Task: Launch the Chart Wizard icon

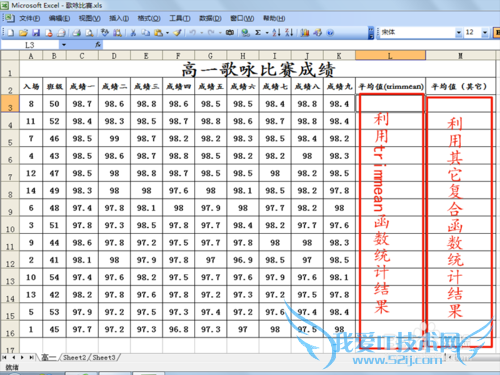Action: point(305,33)
